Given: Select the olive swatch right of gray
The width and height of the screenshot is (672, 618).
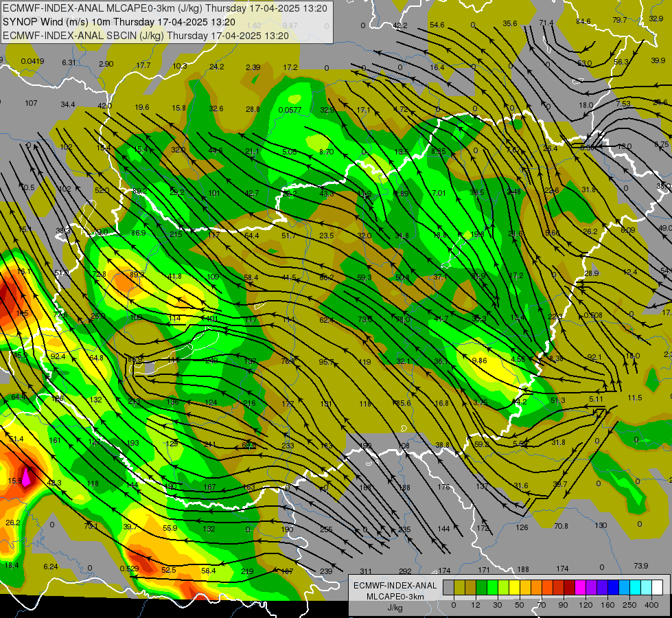Looking at the screenshot, I should tap(459, 587).
